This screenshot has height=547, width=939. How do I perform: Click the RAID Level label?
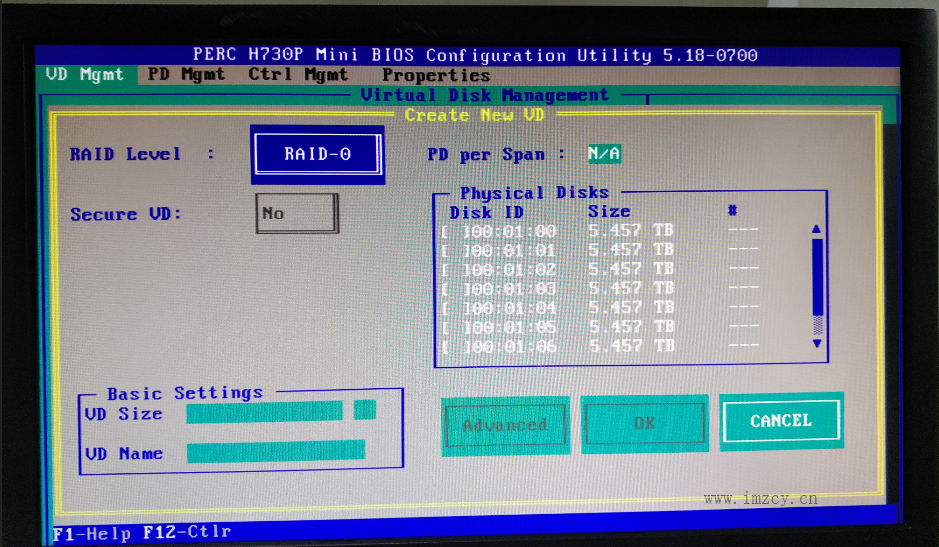[125, 154]
